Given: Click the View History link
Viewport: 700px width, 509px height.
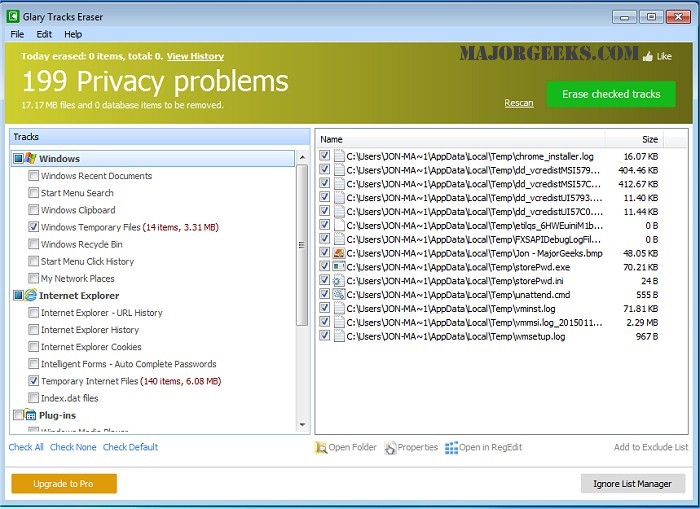Looking at the screenshot, I should tap(195, 57).
